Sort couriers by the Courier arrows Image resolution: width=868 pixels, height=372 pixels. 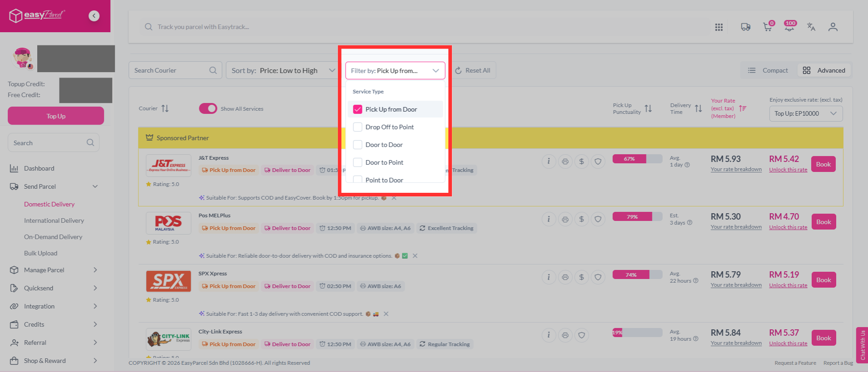165,108
